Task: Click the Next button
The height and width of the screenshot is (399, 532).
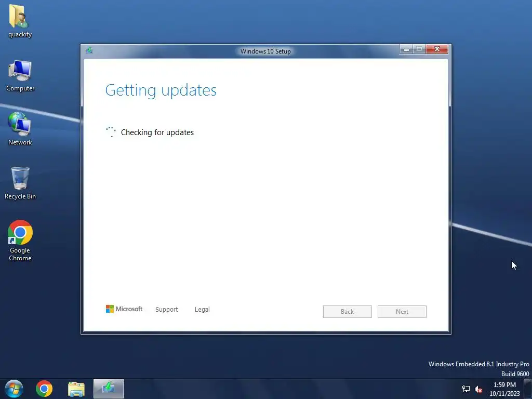Action: tap(402, 312)
